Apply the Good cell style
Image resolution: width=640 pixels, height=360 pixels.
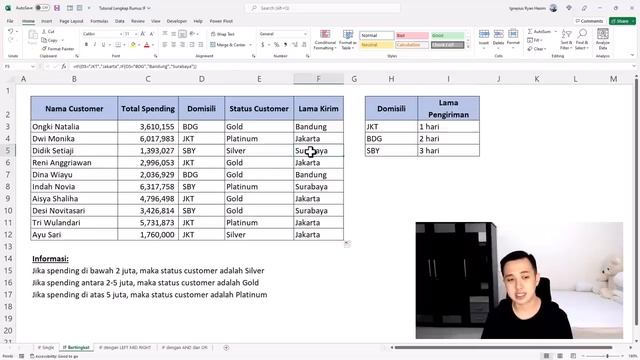point(447,36)
